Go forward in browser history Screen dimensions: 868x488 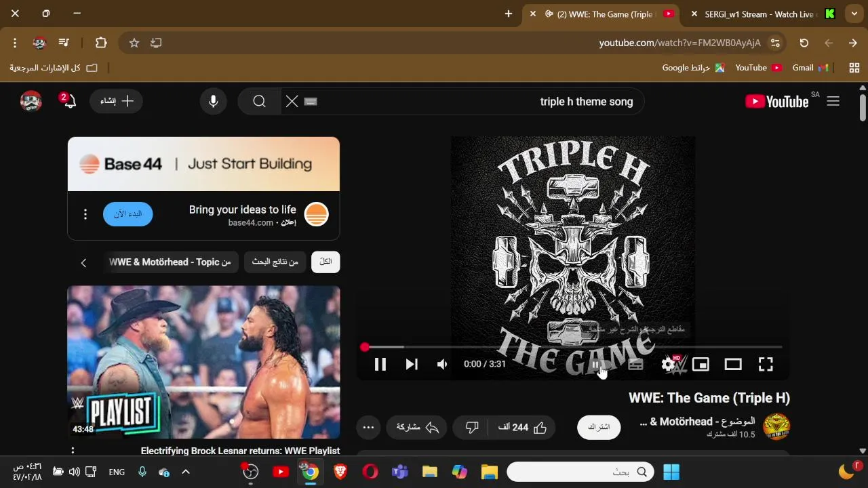tap(853, 43)
